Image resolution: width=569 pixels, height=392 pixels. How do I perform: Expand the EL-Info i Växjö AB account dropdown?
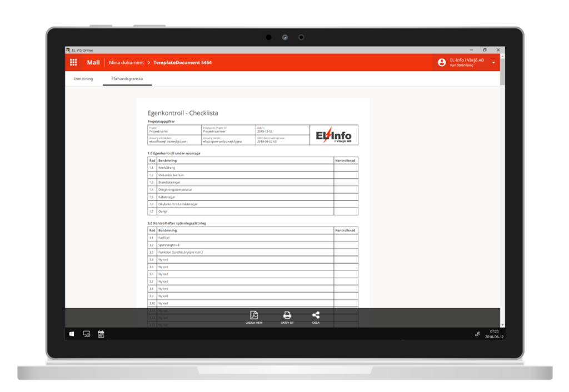493,63
